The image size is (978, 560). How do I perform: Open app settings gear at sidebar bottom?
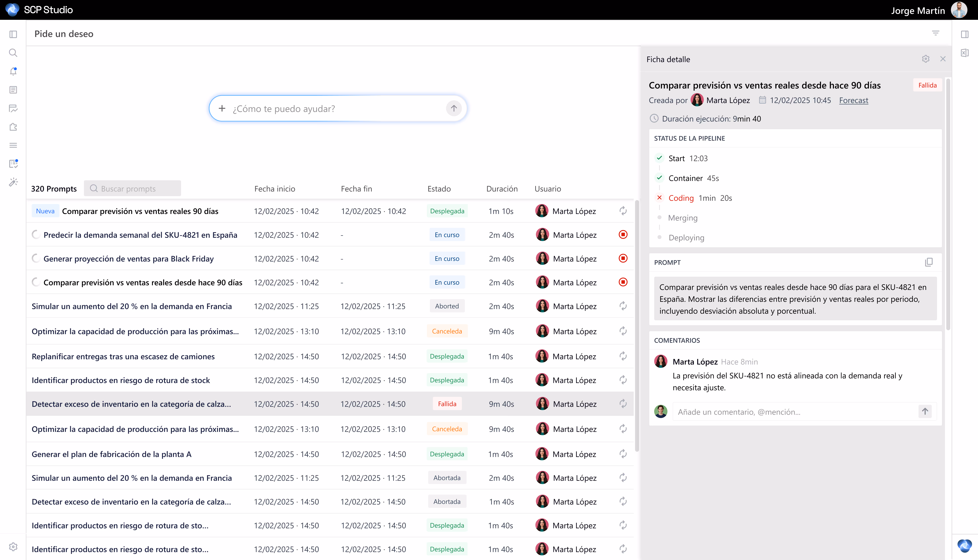(13, 546)
